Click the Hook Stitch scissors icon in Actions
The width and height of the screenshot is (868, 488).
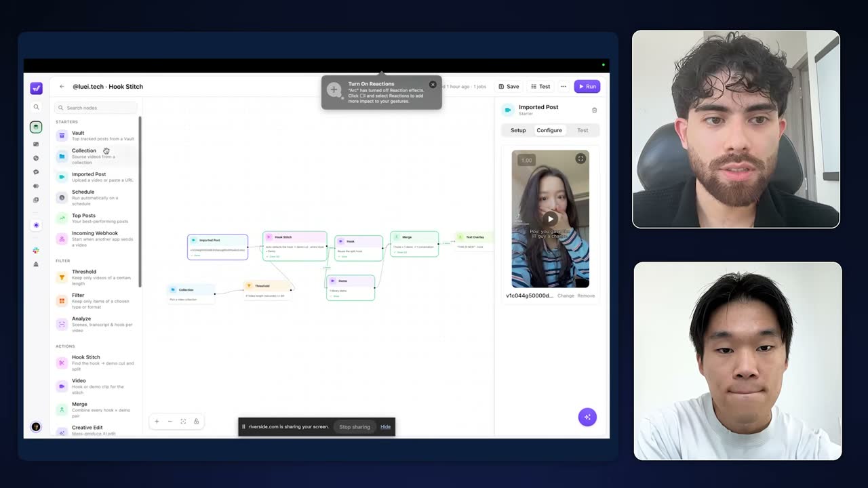coord(62,363)
